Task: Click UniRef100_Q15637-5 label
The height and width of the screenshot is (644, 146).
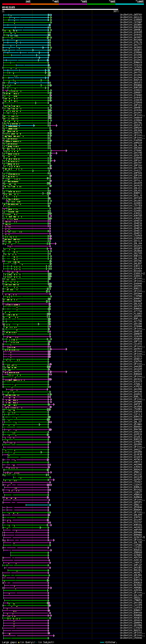Action: pos(133,538)
